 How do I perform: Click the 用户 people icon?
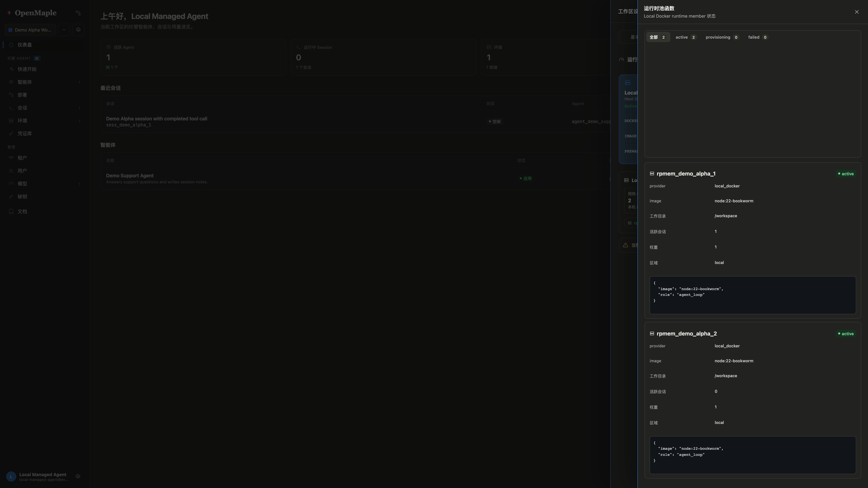11,171
